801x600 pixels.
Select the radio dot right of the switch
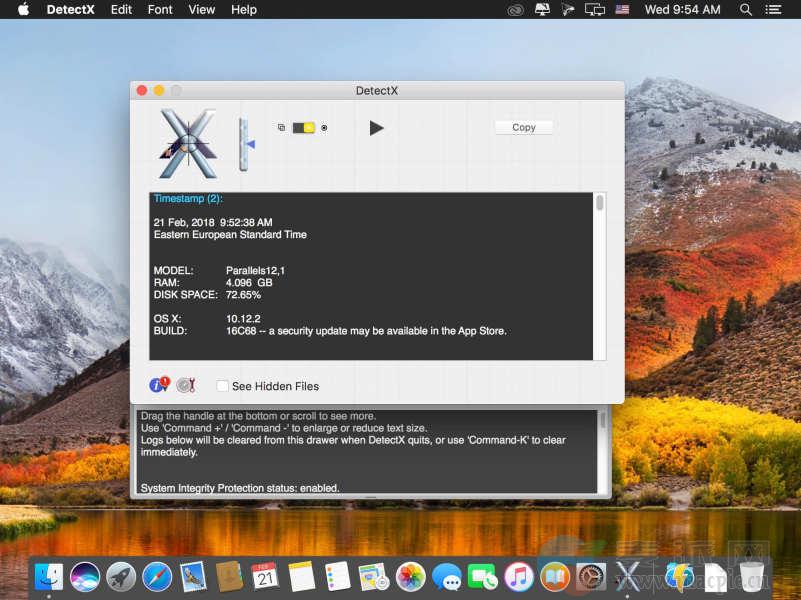pyautogui.click(x=324, y=128)
